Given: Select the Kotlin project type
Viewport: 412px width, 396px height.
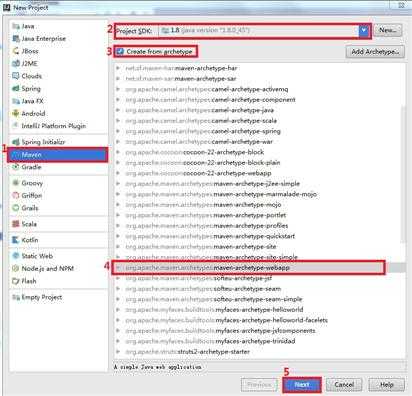Looking at the screenshot, I should (x=58, y=240).
